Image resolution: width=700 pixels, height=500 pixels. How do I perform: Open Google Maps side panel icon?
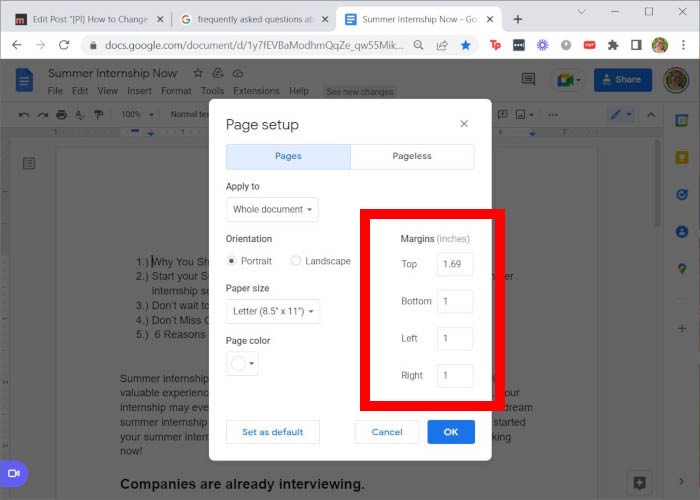click(x=682, y=269)
